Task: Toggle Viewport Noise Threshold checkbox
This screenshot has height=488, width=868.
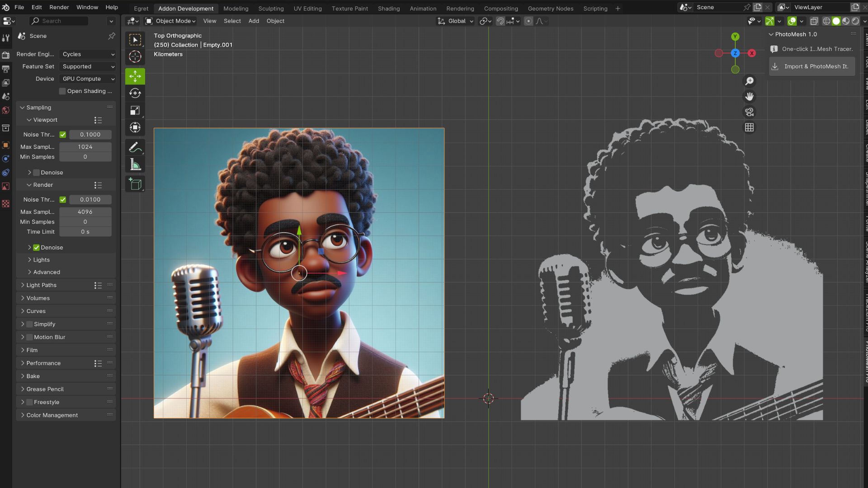Action: point(63,135)
